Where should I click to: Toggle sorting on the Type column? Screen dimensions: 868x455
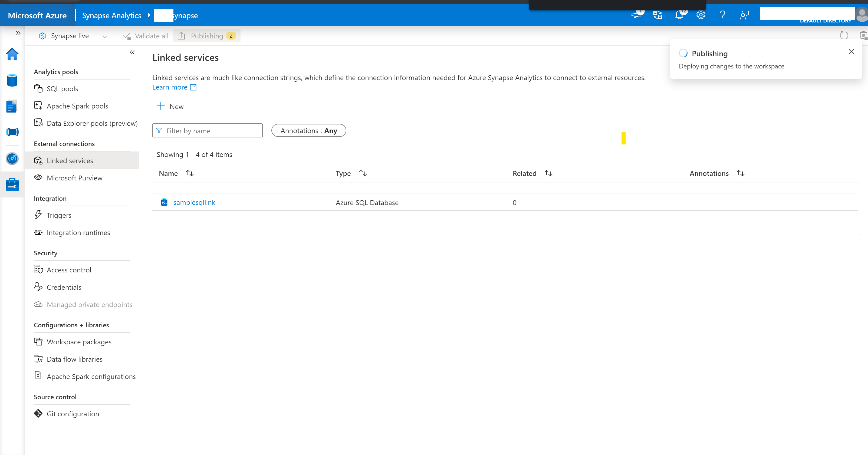coord(363,173)
